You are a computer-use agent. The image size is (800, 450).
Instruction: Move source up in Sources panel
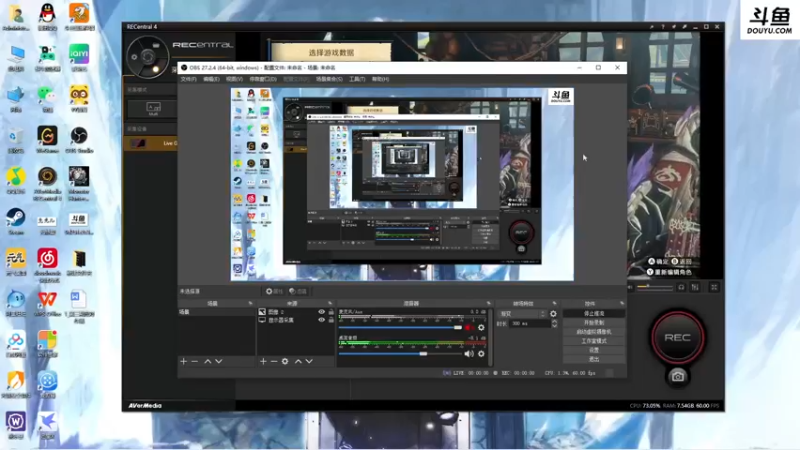tap(298, 361)
